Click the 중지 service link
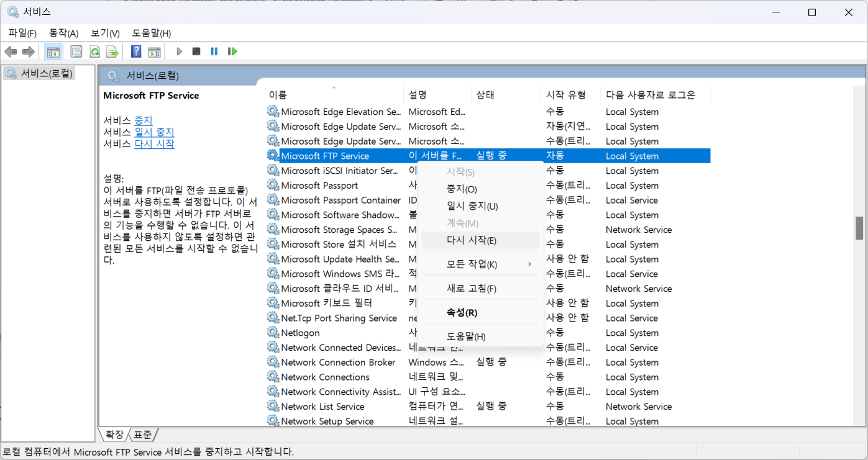868x460 pixels. (144, 120)
